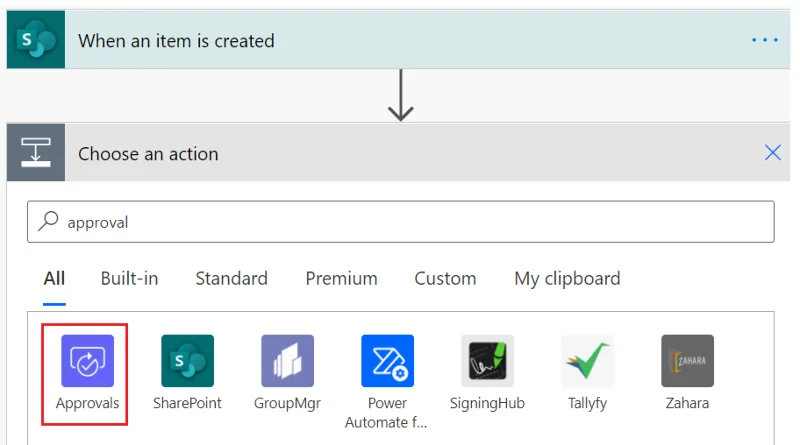Expand the 'When an item is created' trigger
Image resolution: width=800 pixels, height=445 pixels.
coord(398,39)
